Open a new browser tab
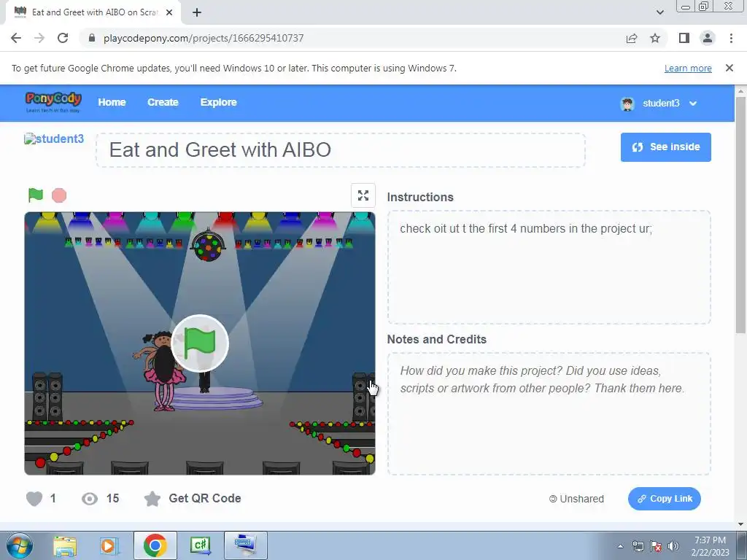This screenshot has width=747, height=560. click(x=197, y=13)
